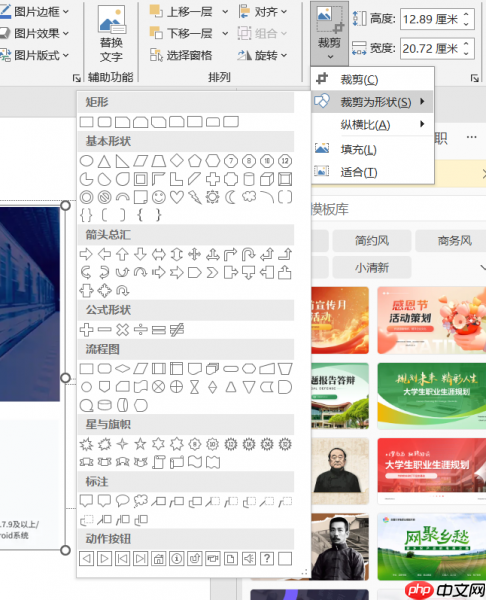Select the cloud callout shape
Screen dimensions: 486x600
point(140,501)
